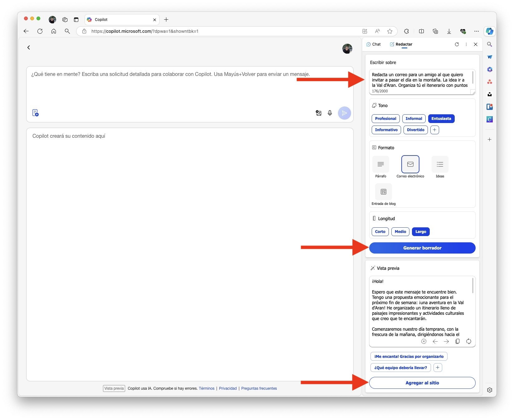Screen dimensions: 514x420
Task: Open tab actions menu icon
Action: click(76, 20)
